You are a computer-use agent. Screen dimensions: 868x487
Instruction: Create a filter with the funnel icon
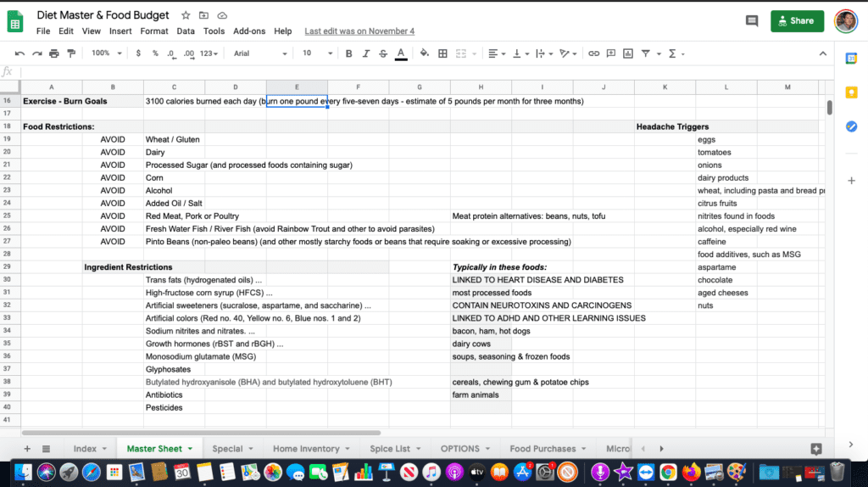(645, 53)
